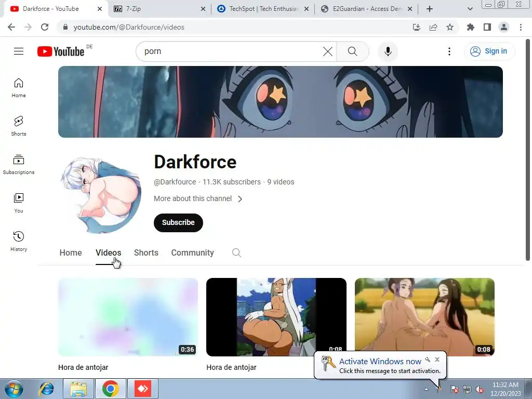This screenshot has height=399, width=532.
Task: Click the address bar URL
Action: click(129, 27)
